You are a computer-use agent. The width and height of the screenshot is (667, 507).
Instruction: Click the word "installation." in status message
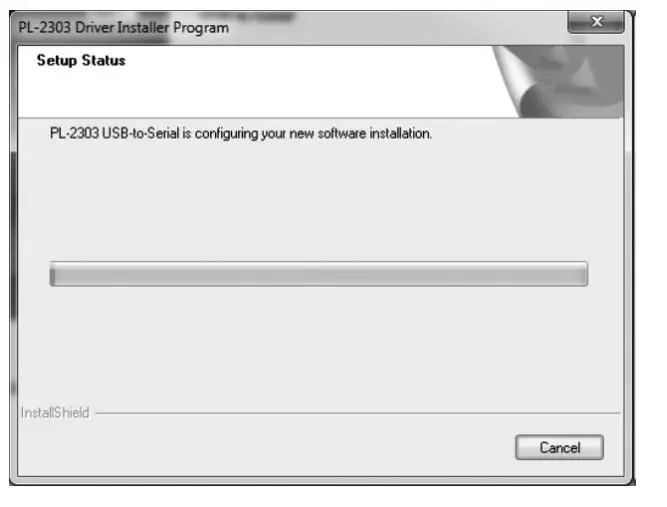tap(401, 134)
